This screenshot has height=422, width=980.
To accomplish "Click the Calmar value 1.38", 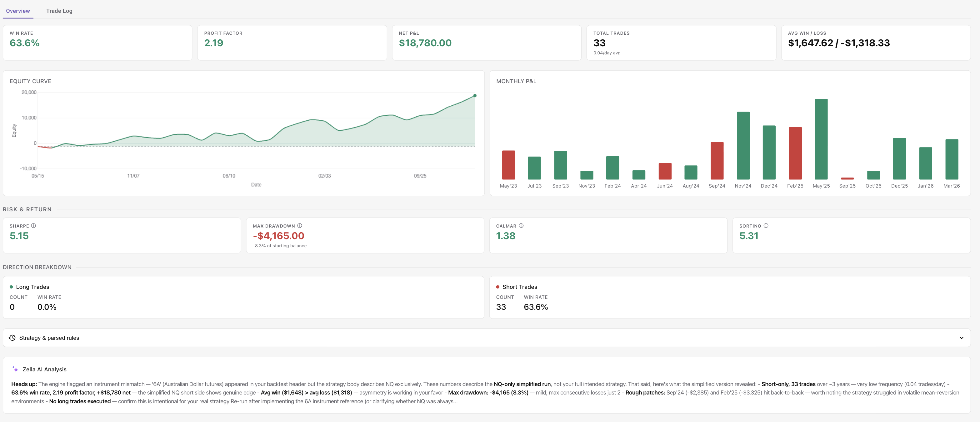I will pyautogui.click(x=506, y=236).
